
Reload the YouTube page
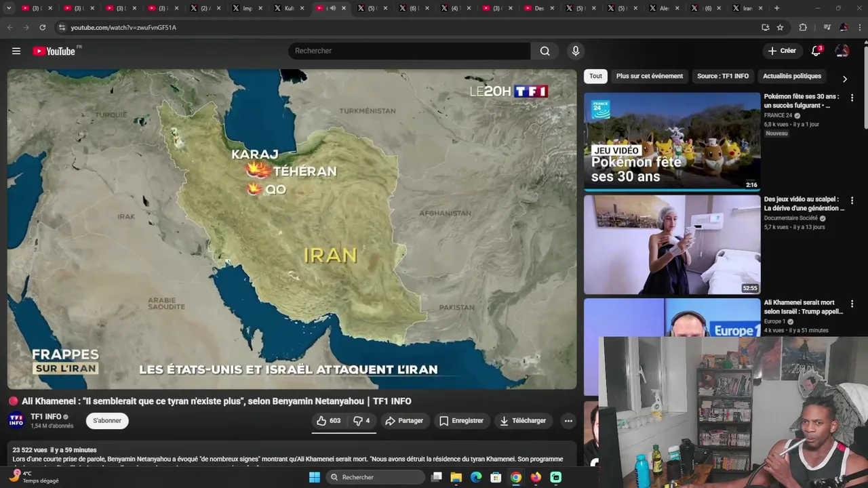pos(42,27)
